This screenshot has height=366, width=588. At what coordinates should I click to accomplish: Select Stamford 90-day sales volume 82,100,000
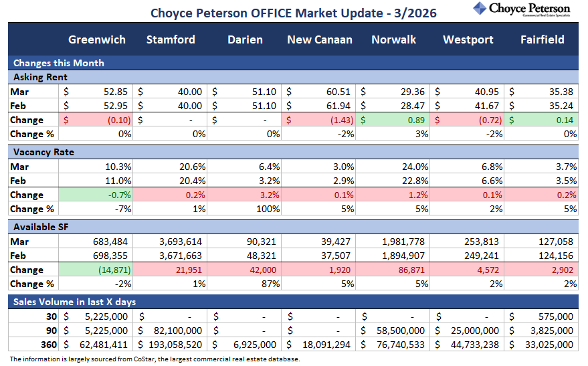(x=170, y=331)
